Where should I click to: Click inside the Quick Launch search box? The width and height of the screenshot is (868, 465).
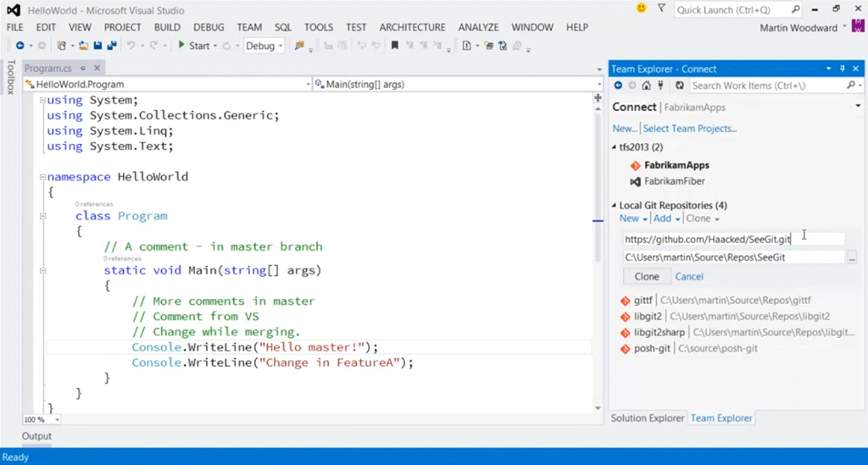point(732,9)
